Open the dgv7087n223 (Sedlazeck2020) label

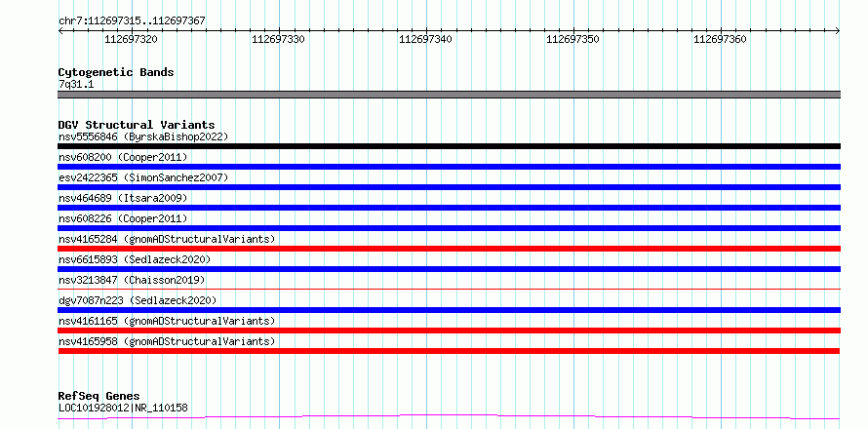pyautogui.click(x=138, y=300)
